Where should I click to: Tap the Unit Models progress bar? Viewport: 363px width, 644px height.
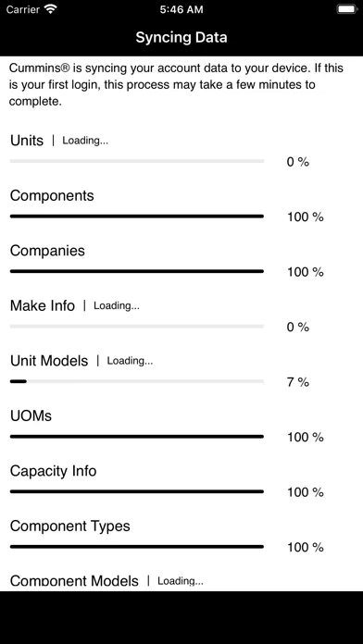coord(137,381)
